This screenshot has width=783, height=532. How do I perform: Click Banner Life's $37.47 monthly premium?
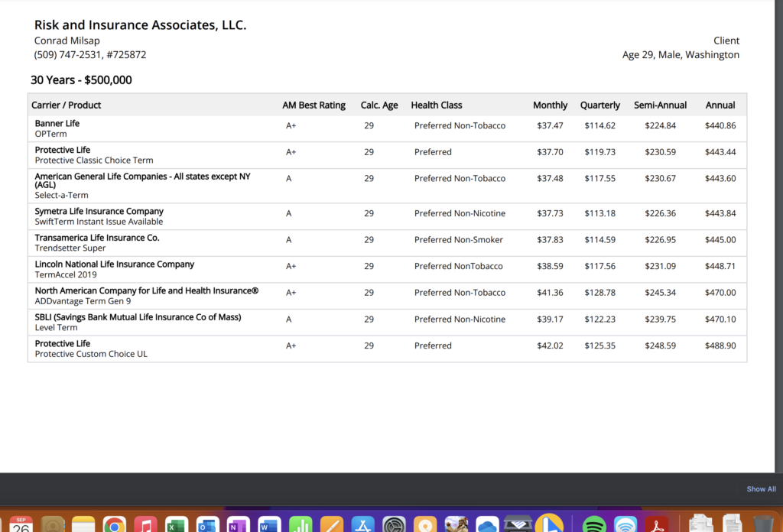pyautogui.click(x=550, y=126)
